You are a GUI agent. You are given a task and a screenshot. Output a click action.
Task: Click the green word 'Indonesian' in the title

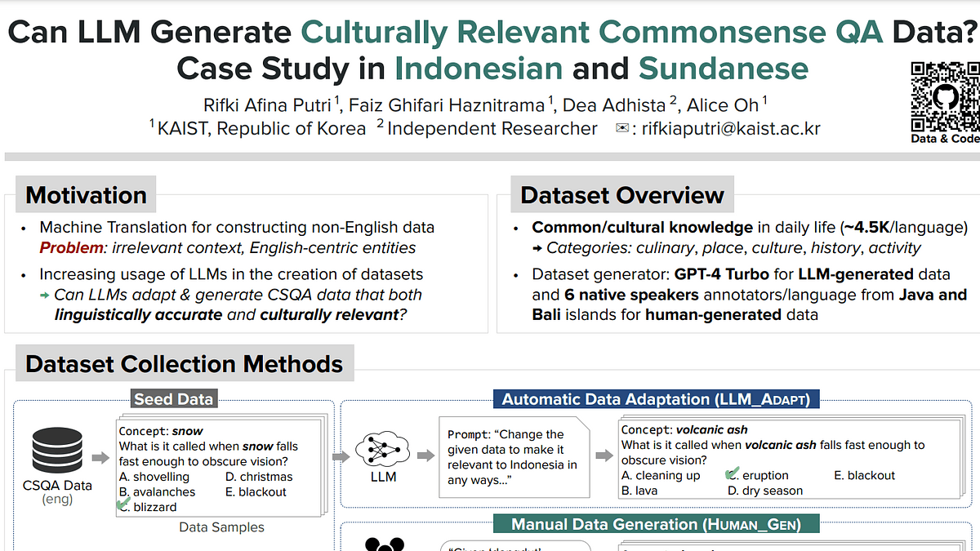click(479, 68)
